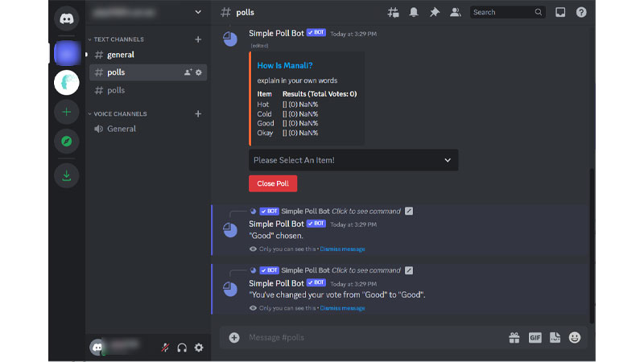Invite people icon on polls channel

click(188, 72)
